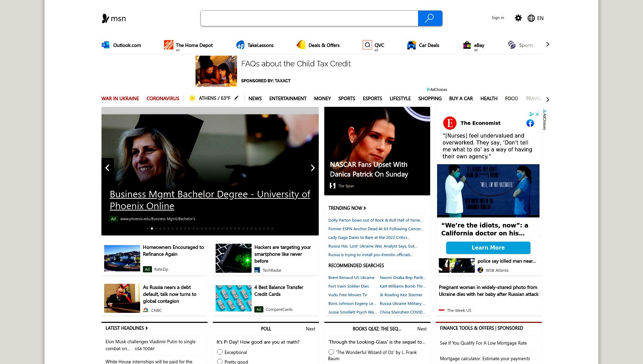Click Sign in link
Screen dimensions: 643x364
[498, 18]
